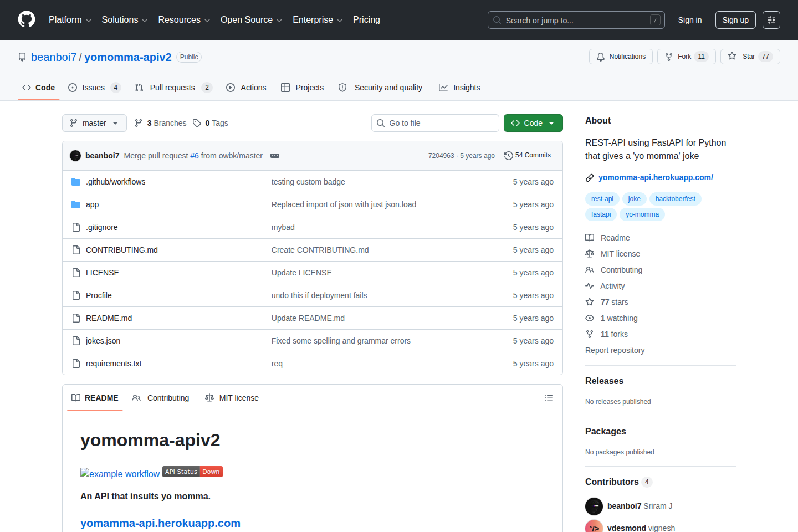Select the hacktoberfest topic tag

pyautogui.click(x=675, y=199)
